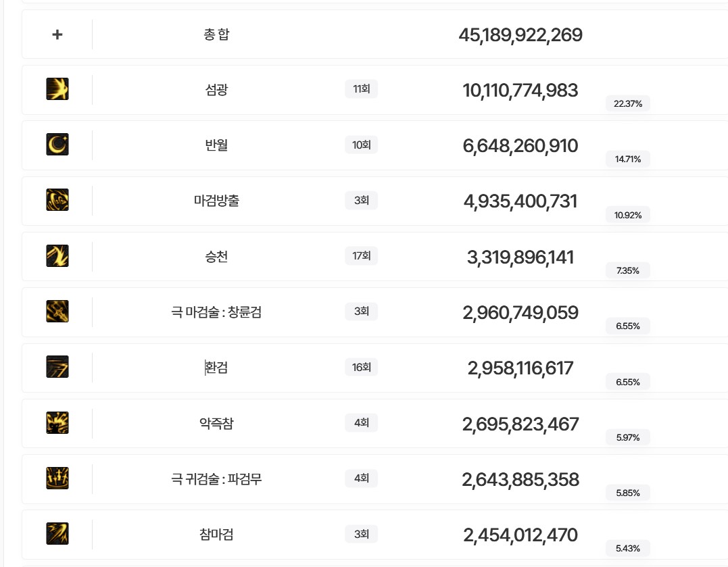The width and height of the screenshot is (728, 567).
Task: Click the 참마검 skill icon
Action: [x=57, y=534]
